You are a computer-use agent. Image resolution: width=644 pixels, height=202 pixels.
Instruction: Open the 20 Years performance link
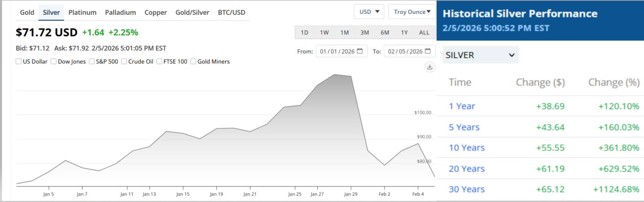click(x=467, y=169)
